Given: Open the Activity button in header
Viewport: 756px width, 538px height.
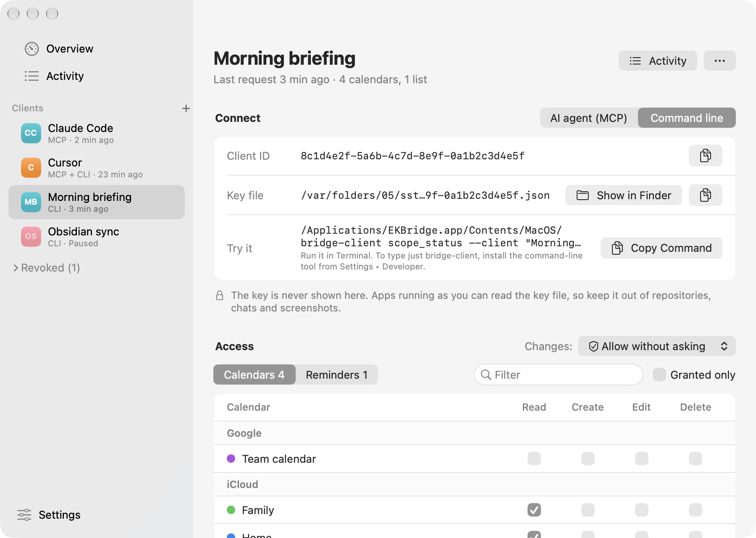Looking at the screenshot, I should (x=658, y=61).
